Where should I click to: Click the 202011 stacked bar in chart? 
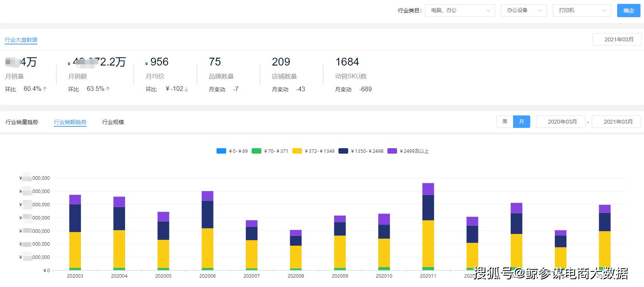[428, 227]
